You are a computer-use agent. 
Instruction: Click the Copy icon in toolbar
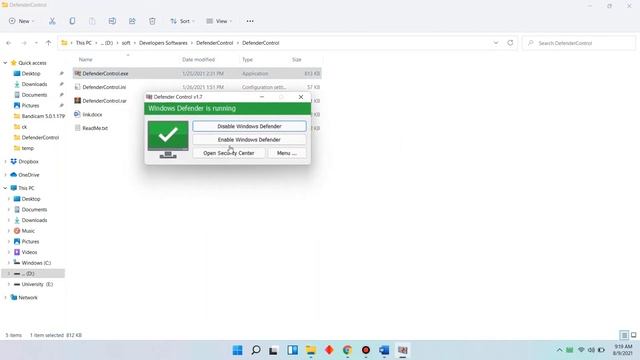tap(72, 21)
